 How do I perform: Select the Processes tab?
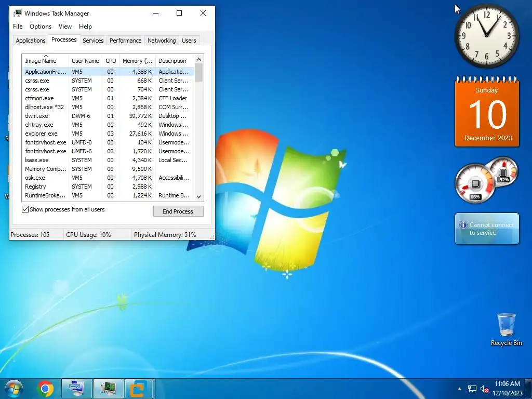64,39
